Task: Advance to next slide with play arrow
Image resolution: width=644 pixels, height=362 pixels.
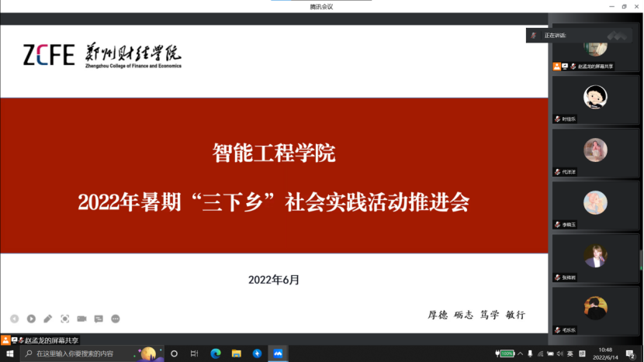Action: click(x=31, y=319)
